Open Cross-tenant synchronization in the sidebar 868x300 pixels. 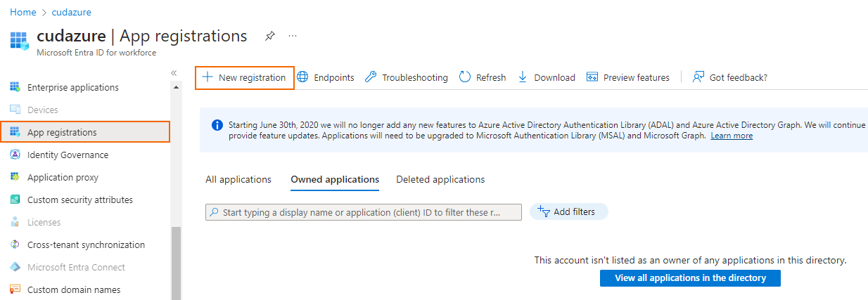(x=85, y=244)
